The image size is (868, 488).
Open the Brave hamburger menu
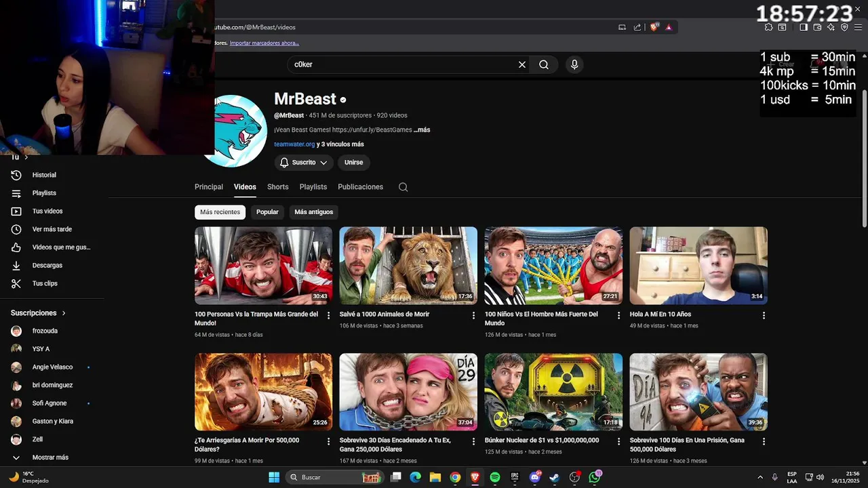click(x=858, y=27)
